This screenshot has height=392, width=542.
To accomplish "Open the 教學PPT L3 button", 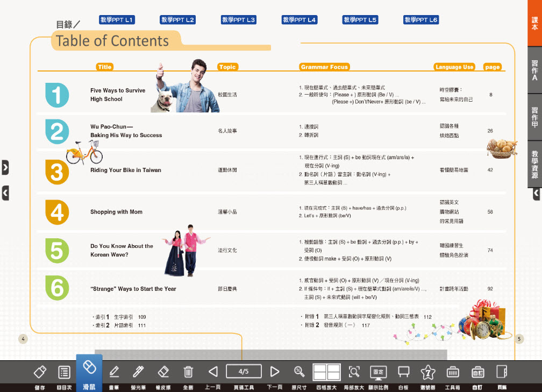I will pyautogui.click(x=239, y=20).
